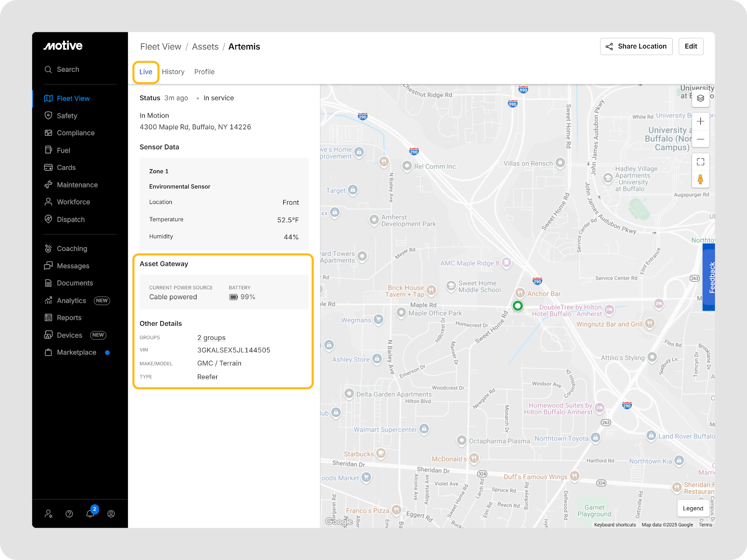Click the Share Location button
Viewport: 747px width, 560px height.
pyautogui.click(x=636, y=46)
